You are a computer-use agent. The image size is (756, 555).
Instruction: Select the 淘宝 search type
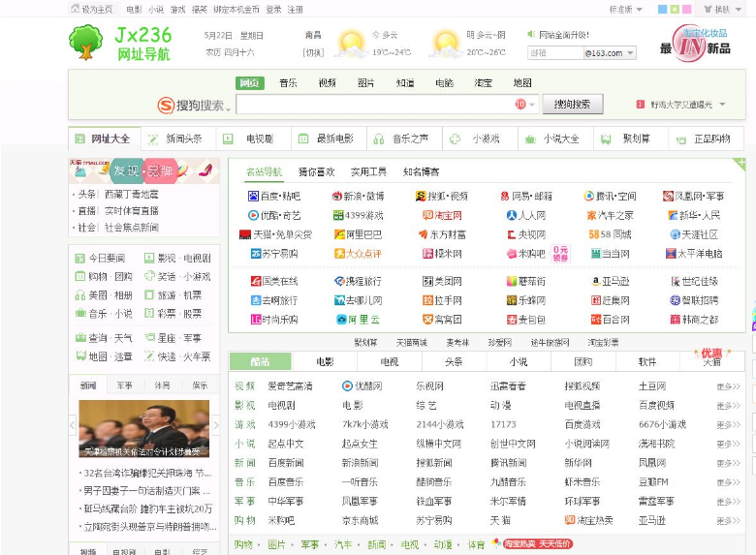(483, 83)
